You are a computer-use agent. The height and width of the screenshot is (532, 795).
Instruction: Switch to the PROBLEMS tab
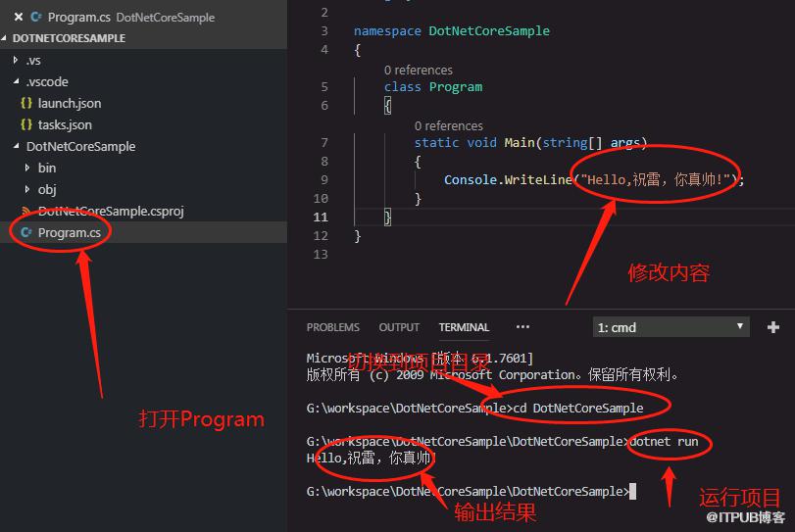click(332, 327)
